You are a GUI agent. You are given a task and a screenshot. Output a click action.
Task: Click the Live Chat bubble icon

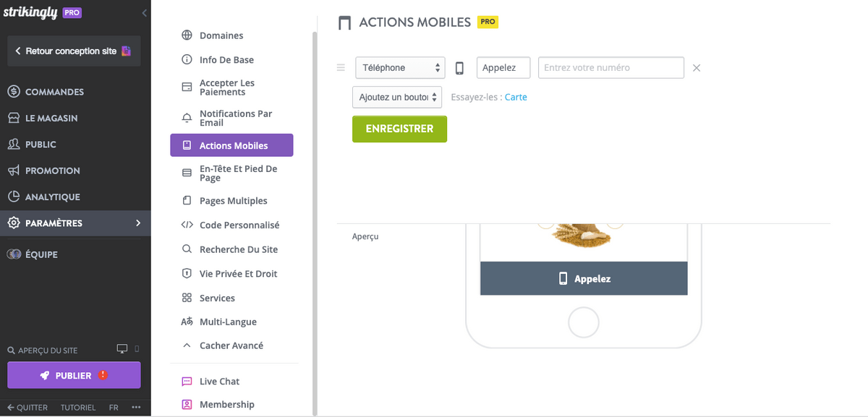(x=187, y=382)
